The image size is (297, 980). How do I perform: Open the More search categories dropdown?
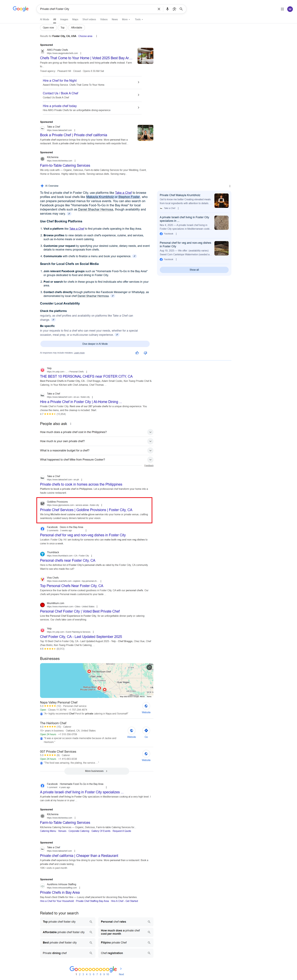pyautogui.click(x=126, y=19)
